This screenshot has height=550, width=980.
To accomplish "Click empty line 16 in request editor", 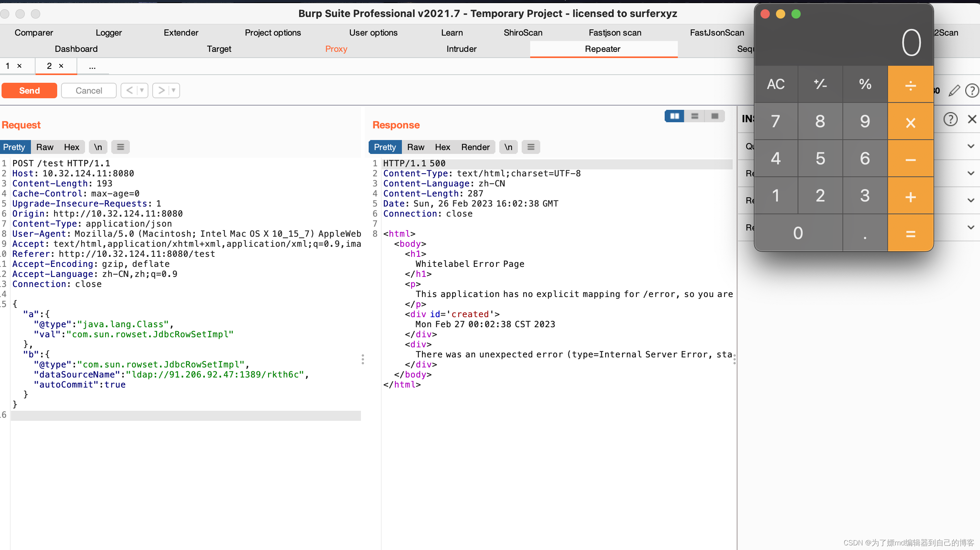I will [185, 415].
